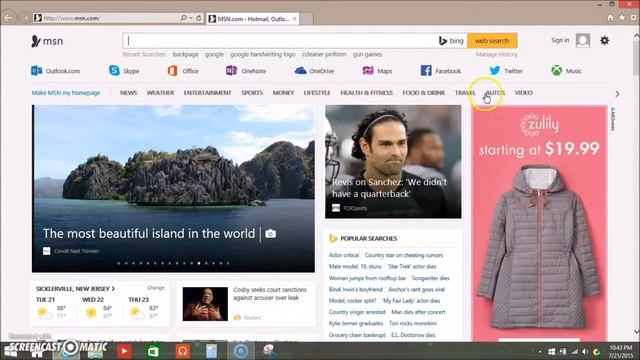
Task: Open the Office icon link
Action: [172, 71]
